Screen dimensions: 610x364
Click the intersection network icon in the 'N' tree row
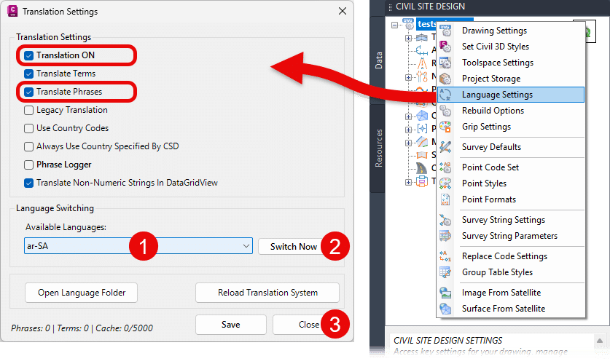point(422,76)
